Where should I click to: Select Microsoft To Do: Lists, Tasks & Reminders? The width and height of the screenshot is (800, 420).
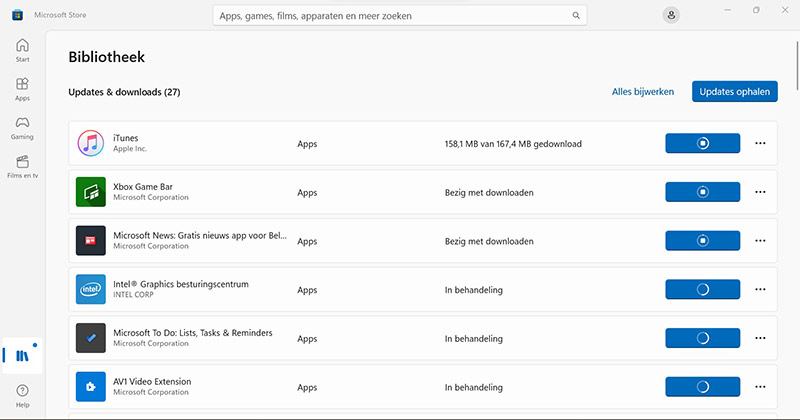[x=193, y=333]
